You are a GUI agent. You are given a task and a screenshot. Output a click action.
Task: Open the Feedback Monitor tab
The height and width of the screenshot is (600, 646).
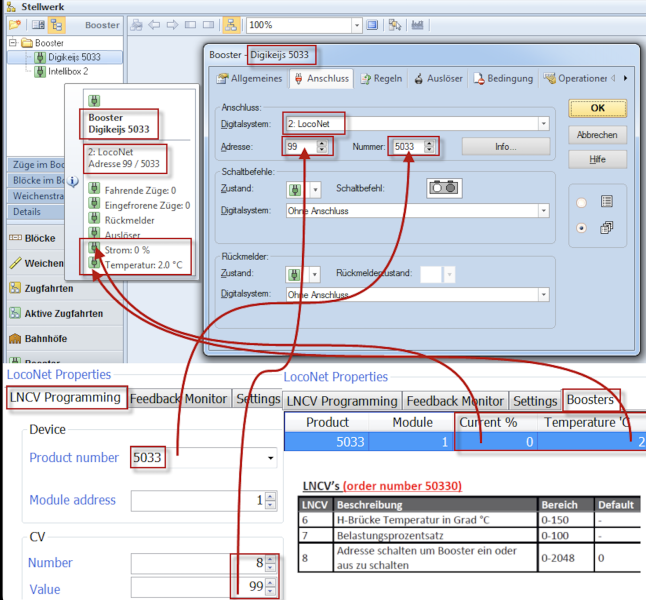pyautogui.click(x=178, y=398)
